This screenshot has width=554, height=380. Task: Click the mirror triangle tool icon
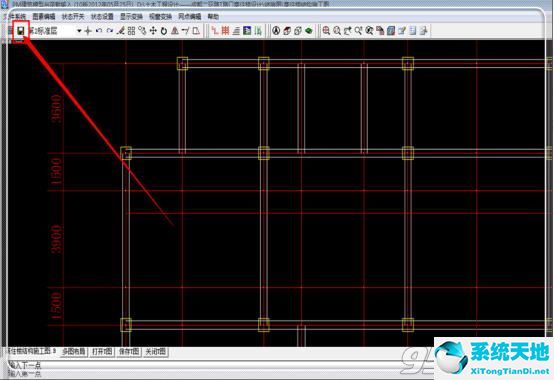[175, 31]
